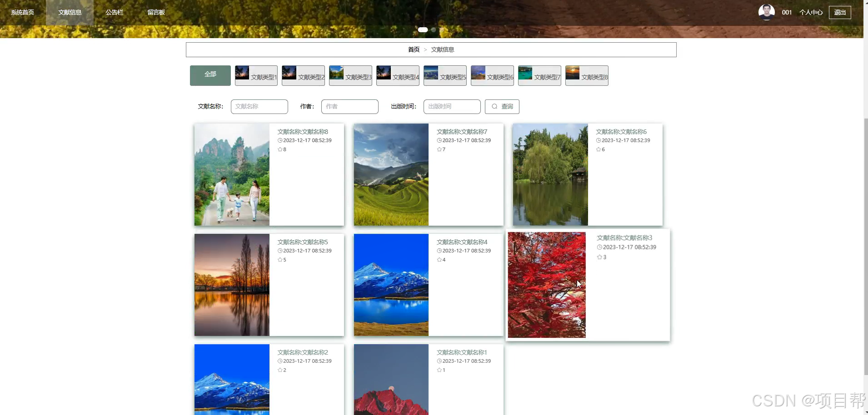Click title 文献名称:文献名称8
Viewport: 868px width, 415px height.
click(x=303, y=132)
